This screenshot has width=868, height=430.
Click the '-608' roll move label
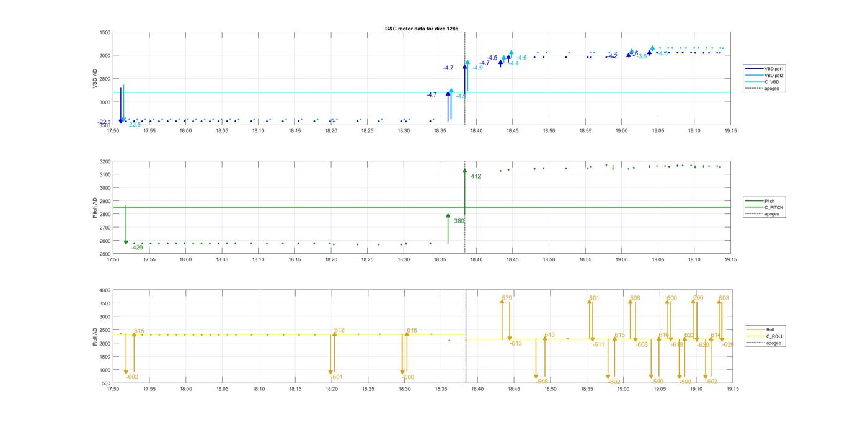(642, 344)
